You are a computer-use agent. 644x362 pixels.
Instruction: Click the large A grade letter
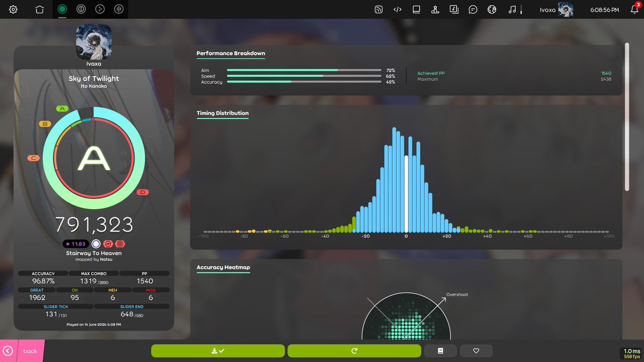(x=94, y=159)
